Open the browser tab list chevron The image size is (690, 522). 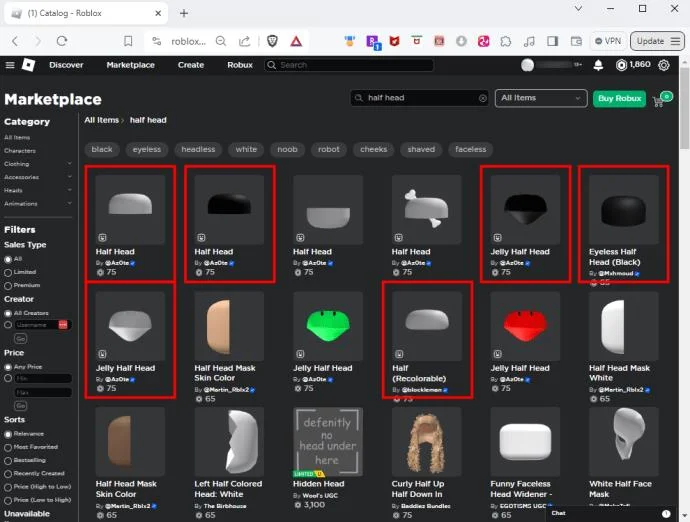[578, 8]
